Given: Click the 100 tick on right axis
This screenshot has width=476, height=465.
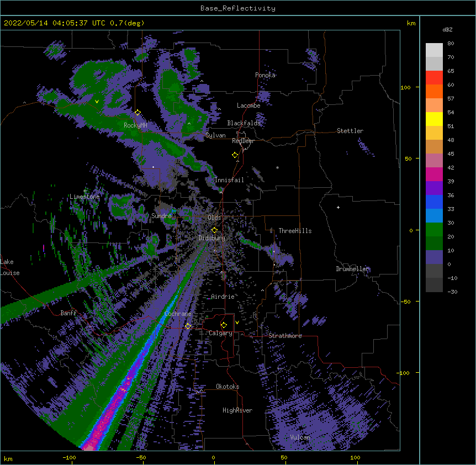Looking at the screenshot, I should pyautogui.click(x=405, y=87).
